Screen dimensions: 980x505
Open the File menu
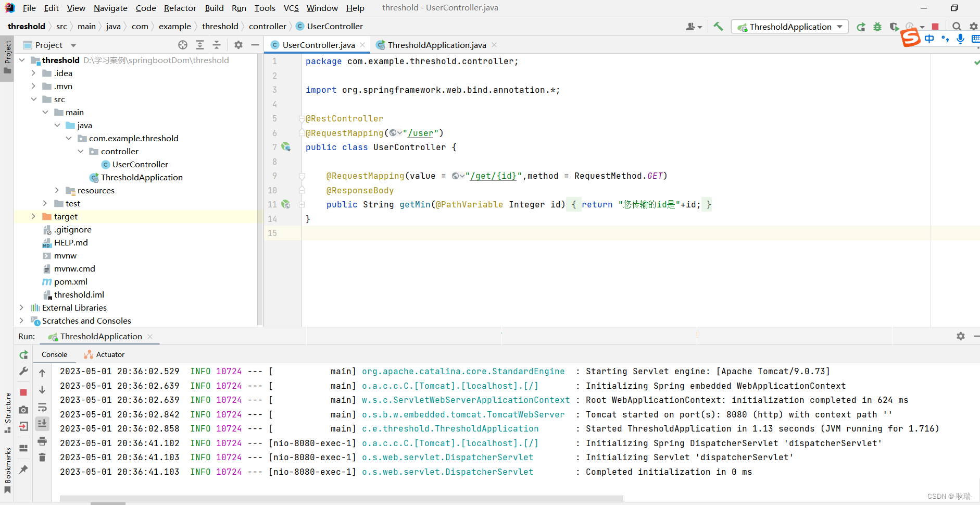pos(29,8)
